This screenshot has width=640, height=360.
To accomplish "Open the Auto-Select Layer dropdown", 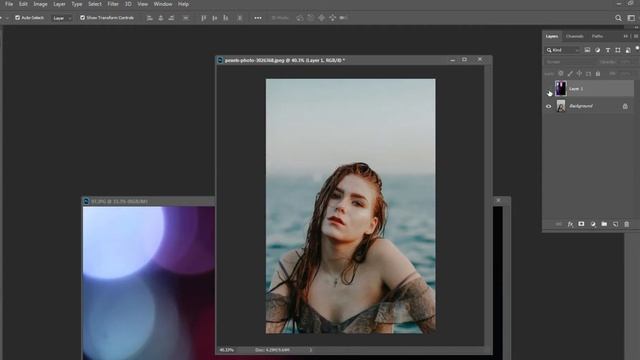I will coord(62,18).
